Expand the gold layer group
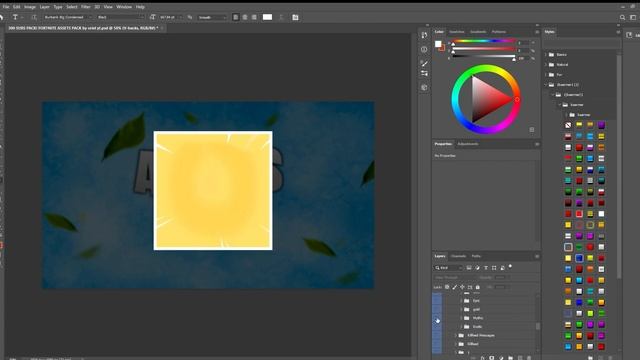The image size is (640, 360). [x=462, y=309]
